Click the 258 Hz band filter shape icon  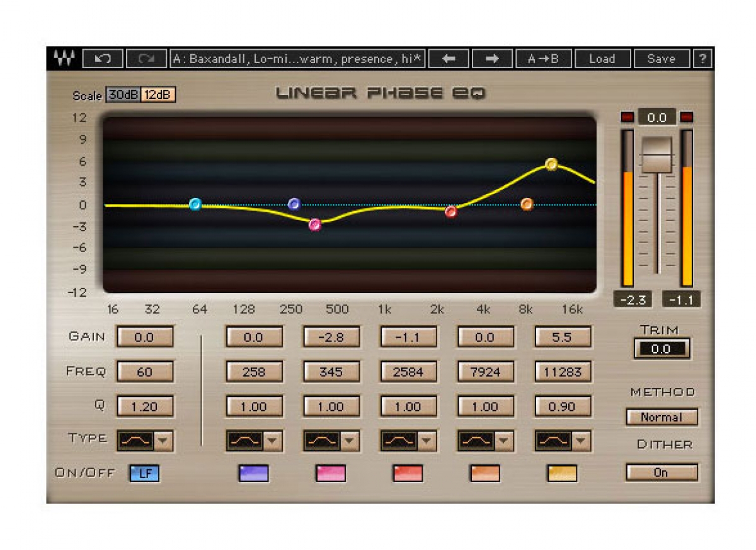tap(244, 441)
